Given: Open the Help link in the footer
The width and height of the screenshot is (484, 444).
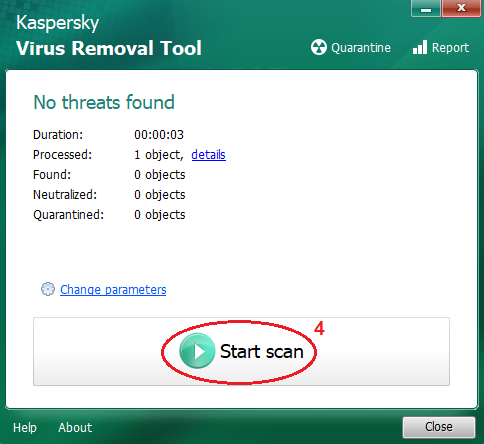Looking at the screenshot, I should tap(25, 427).
